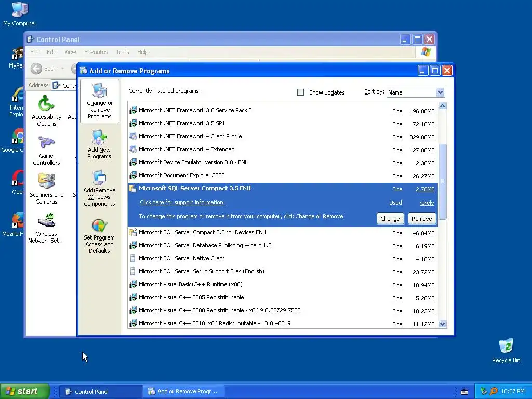Viewport: 532px width, 399px height.
Task: Click the 2.70MB size link
Action: [x=425, y=189]
